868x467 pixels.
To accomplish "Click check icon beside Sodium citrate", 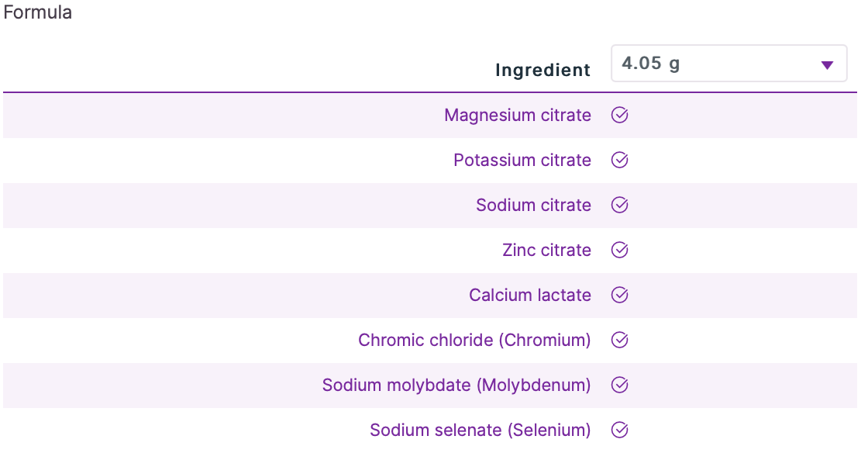I will pos(619,206).
